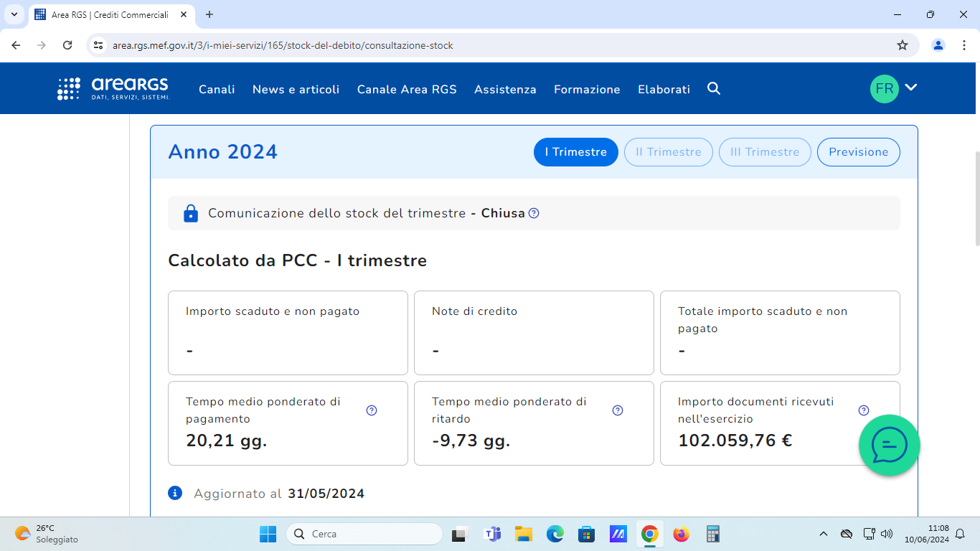Open the site search magnifier icon
This screenshot has width=980, height=551.
pyautogui.click(x=713, y=88)
